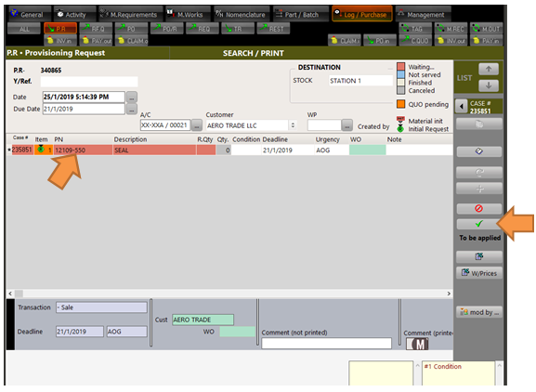The height and width of the screenshot is (392, 536).
Task: Click the red cancel circle button
Action: tap(479, 208)
